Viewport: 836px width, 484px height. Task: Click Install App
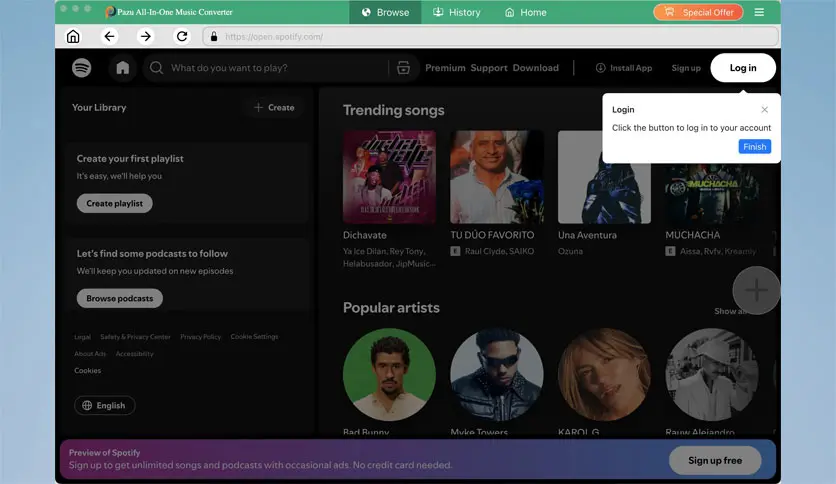(x=624, y=68)
